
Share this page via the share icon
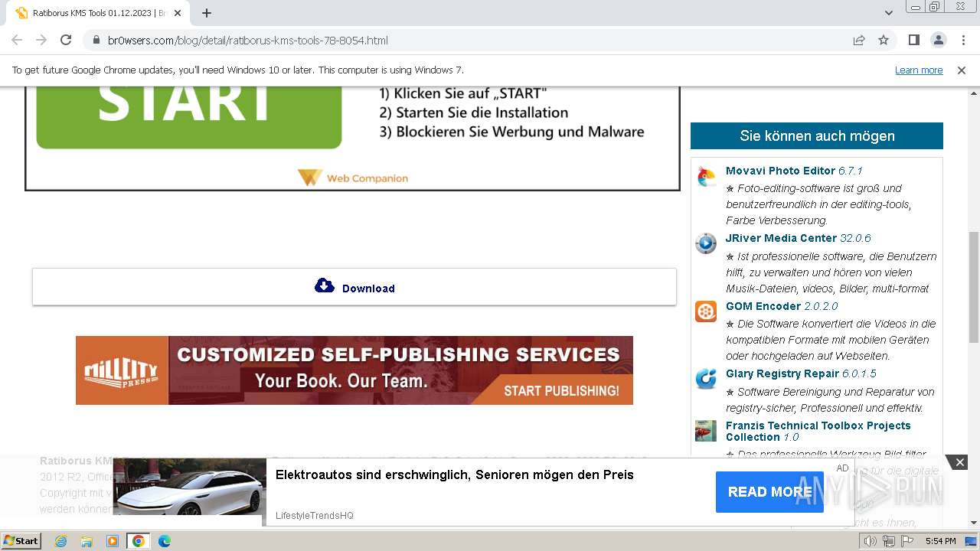(x=859, y=40)
